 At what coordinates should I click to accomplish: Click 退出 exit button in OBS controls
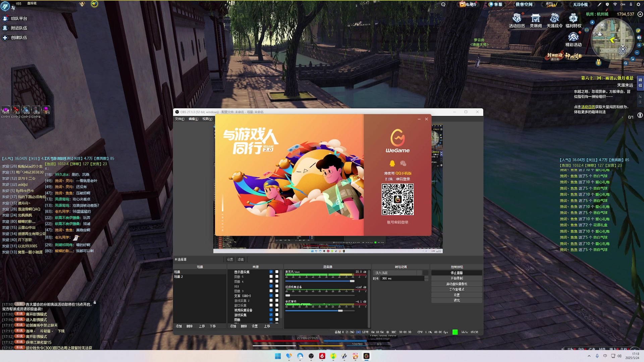tap(457, 300)
